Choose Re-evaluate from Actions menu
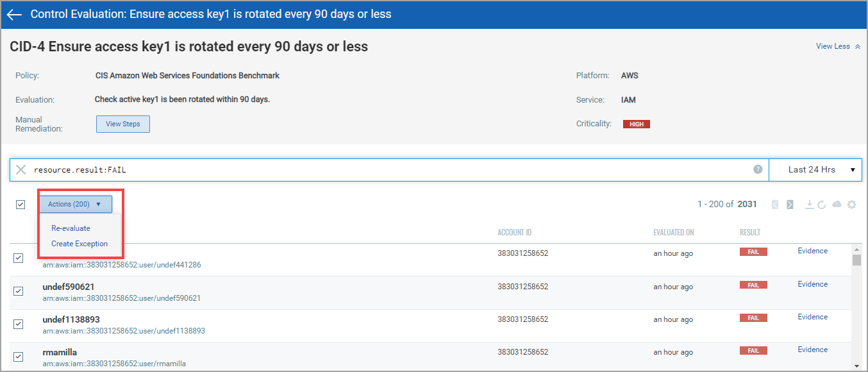The image size is (868, 372). 71,228
